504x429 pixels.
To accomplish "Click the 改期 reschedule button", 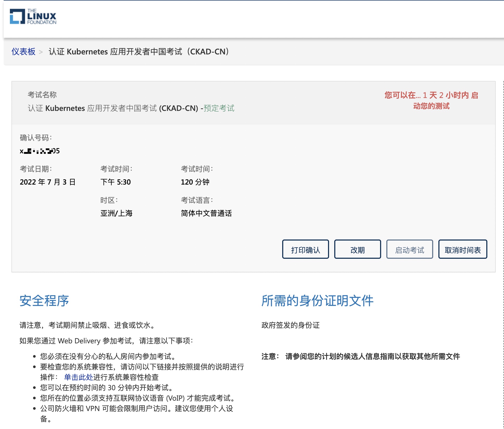I will point(357,249).
